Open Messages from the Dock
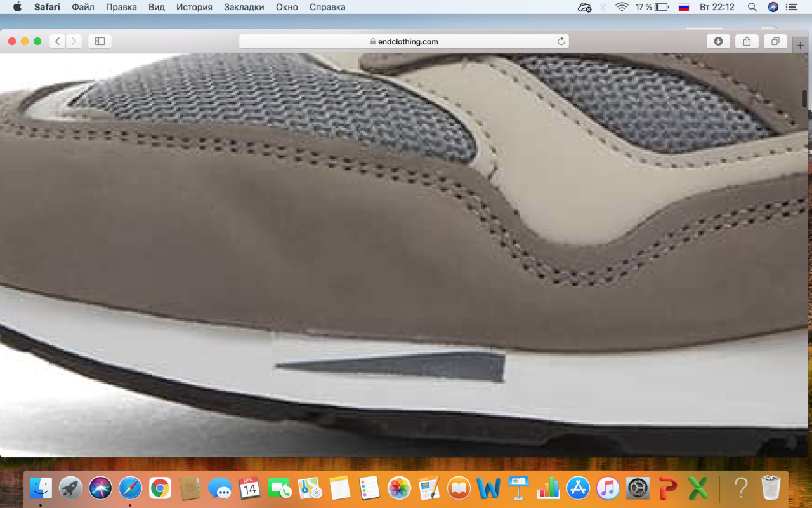 (219, 488)
